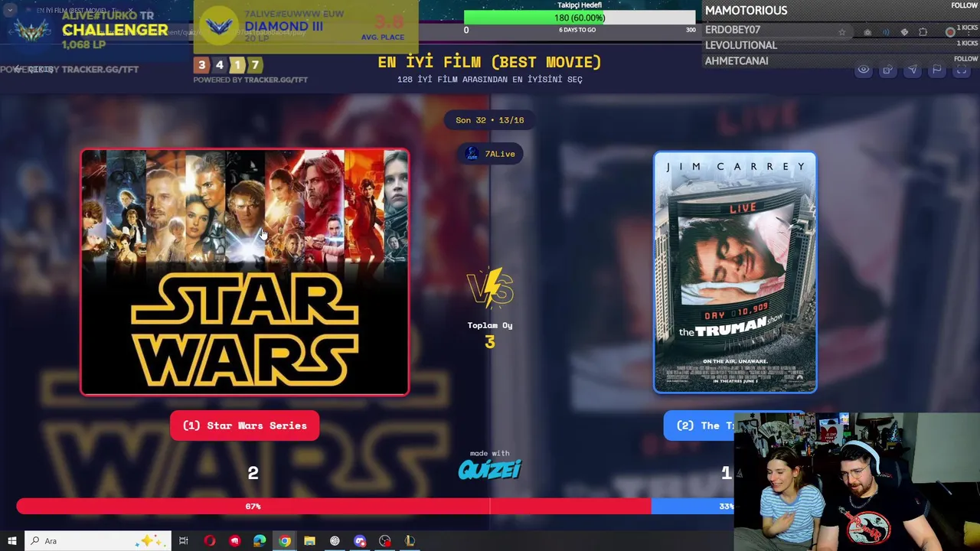Click the VS lightning emblem

490,289
